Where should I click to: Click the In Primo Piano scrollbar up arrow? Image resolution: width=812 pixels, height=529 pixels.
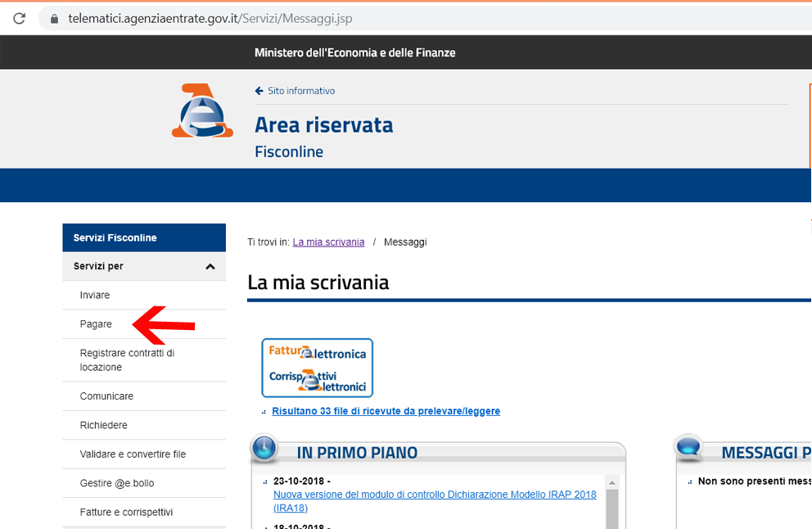pos(611,482)
